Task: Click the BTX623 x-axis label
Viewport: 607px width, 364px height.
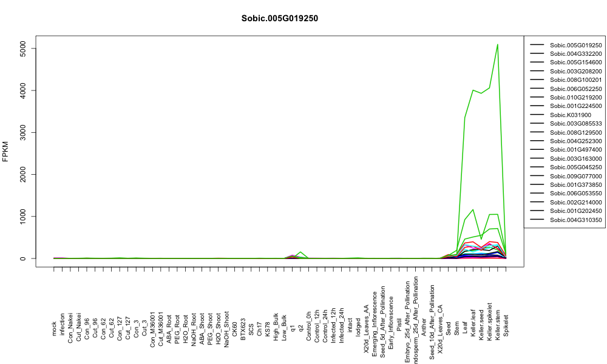Action: (x=243, y=329)
